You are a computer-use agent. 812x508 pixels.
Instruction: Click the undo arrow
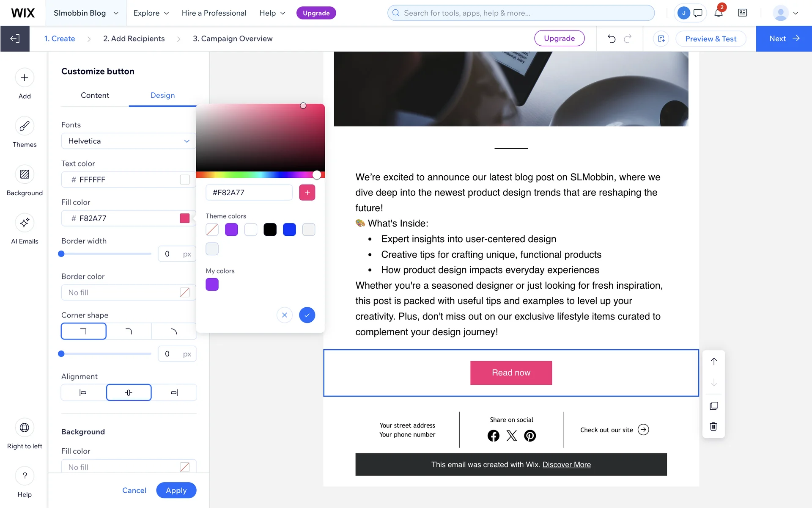(612, 39)
